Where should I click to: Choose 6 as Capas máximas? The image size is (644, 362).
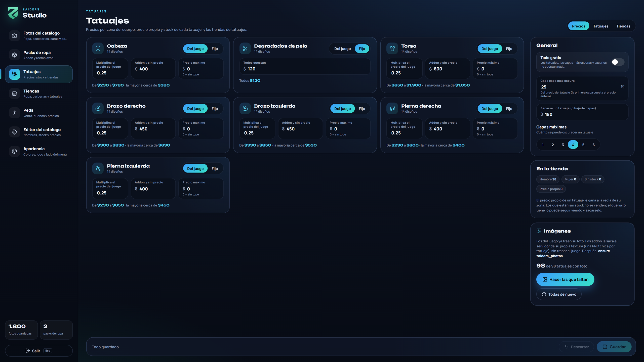[x=593, y=145]
